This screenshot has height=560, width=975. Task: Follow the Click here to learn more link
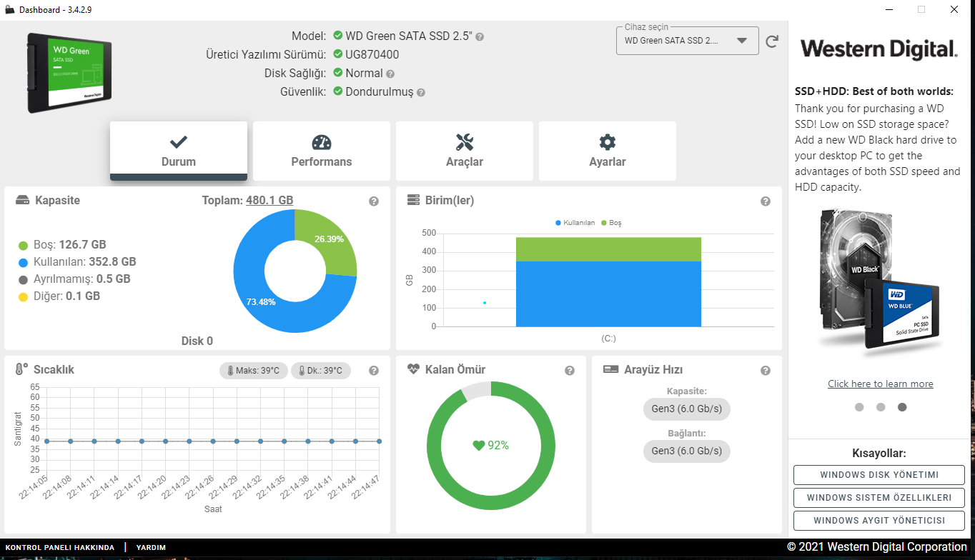[881, 384]
